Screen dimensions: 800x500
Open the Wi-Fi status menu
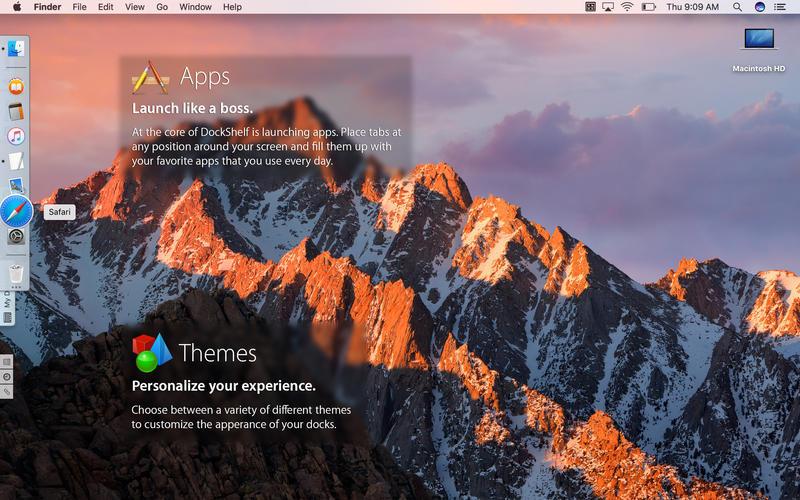click(x=627, y=7)
